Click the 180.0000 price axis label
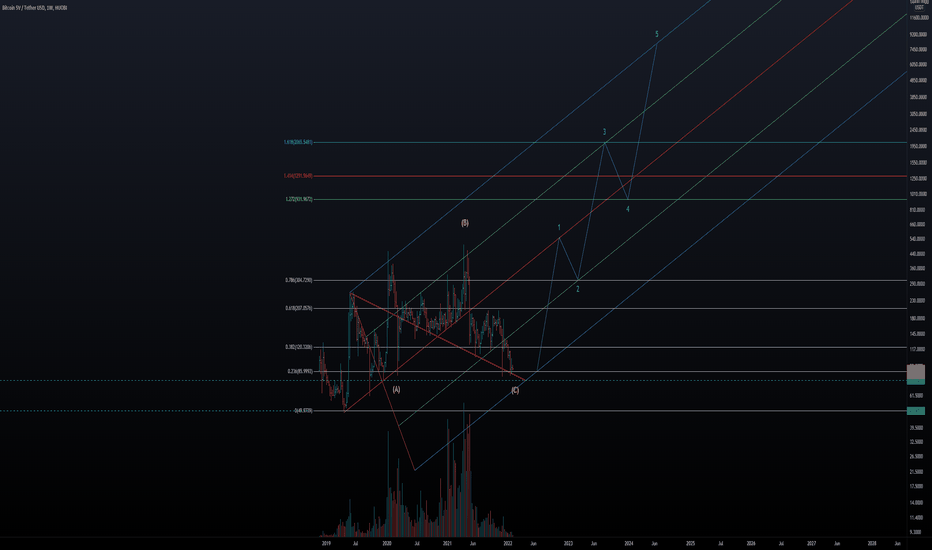 pos(918,319)
